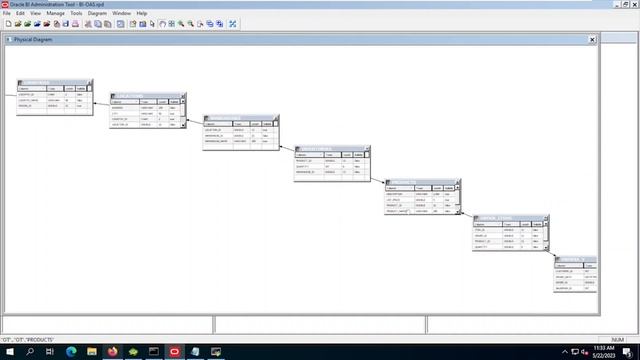Click the Zoom Out magnifier icon
640x360 pixels.
191,24
